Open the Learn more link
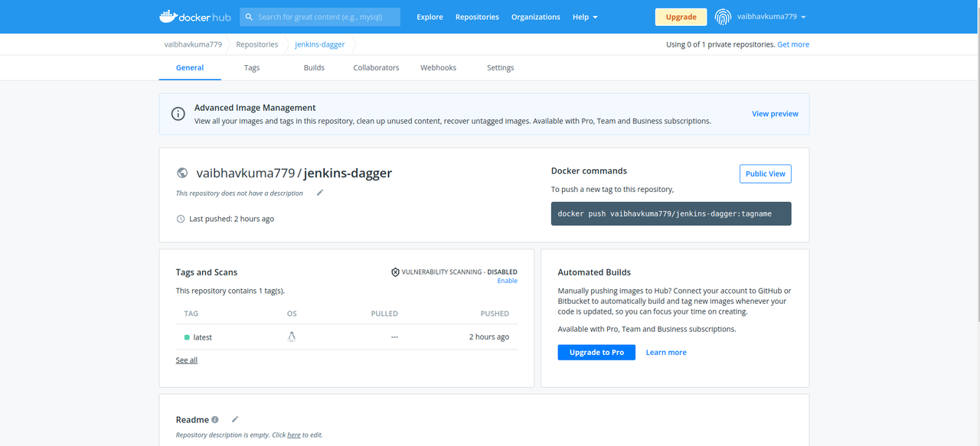980x446 pixels. click(666, 353)
